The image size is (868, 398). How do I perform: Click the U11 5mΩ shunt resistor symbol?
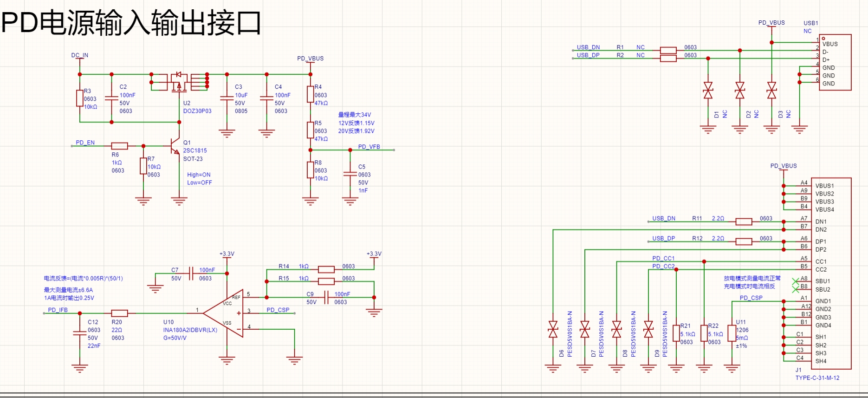pos(732,333)
